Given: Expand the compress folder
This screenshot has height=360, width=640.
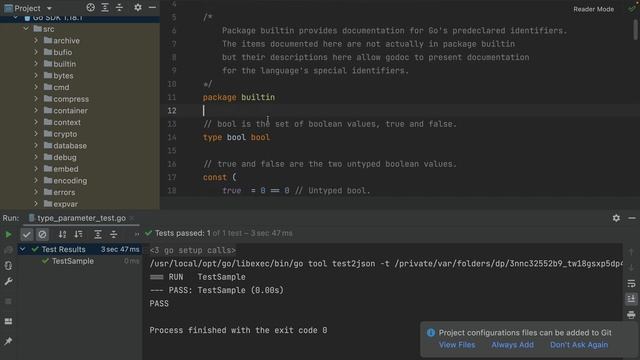Looking at the screenshot, I should point(36,99).
